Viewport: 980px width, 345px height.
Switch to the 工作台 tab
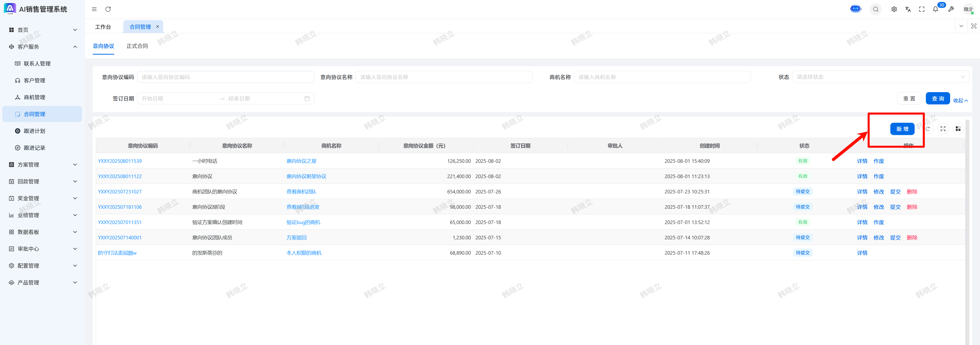coord(103,27)
